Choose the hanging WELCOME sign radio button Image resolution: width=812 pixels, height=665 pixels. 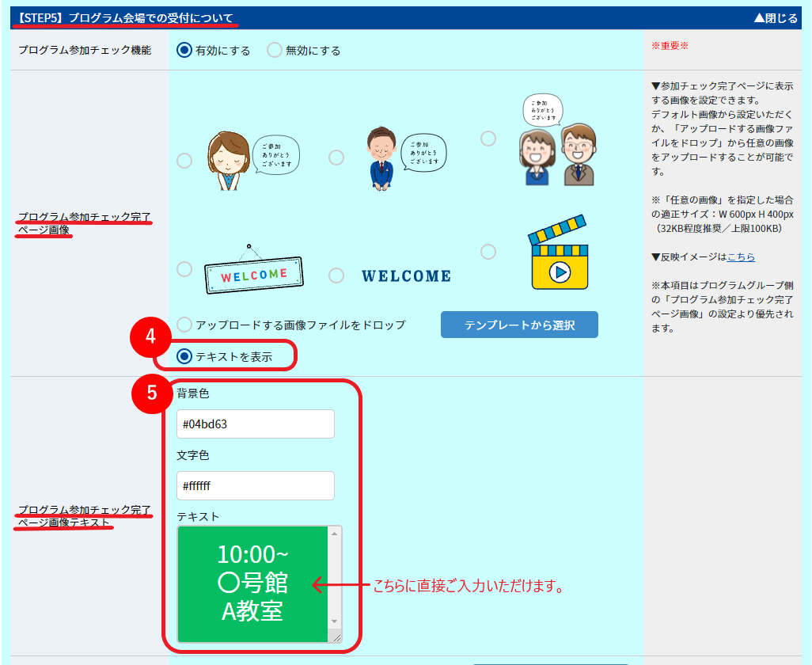coord(184,269)
